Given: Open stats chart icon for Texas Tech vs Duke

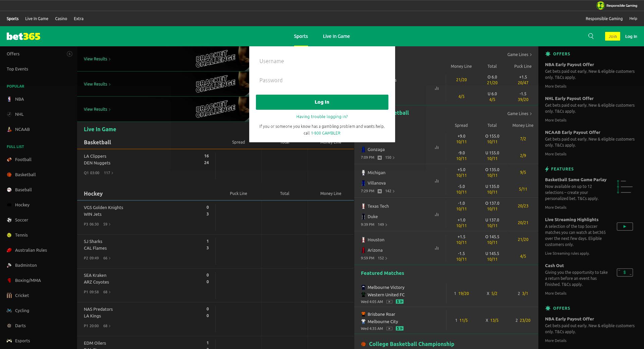Looking at the screenshot, I should point(437,214).
